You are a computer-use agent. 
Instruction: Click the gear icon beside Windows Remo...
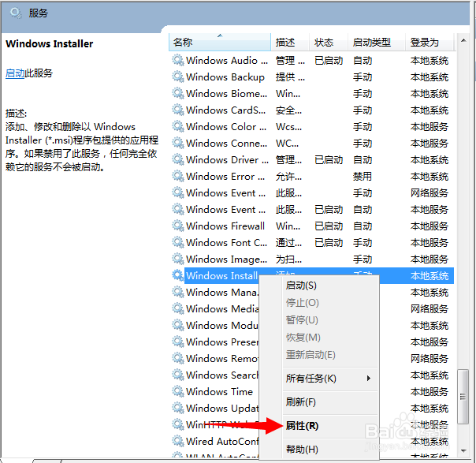[x=178, y=358]
